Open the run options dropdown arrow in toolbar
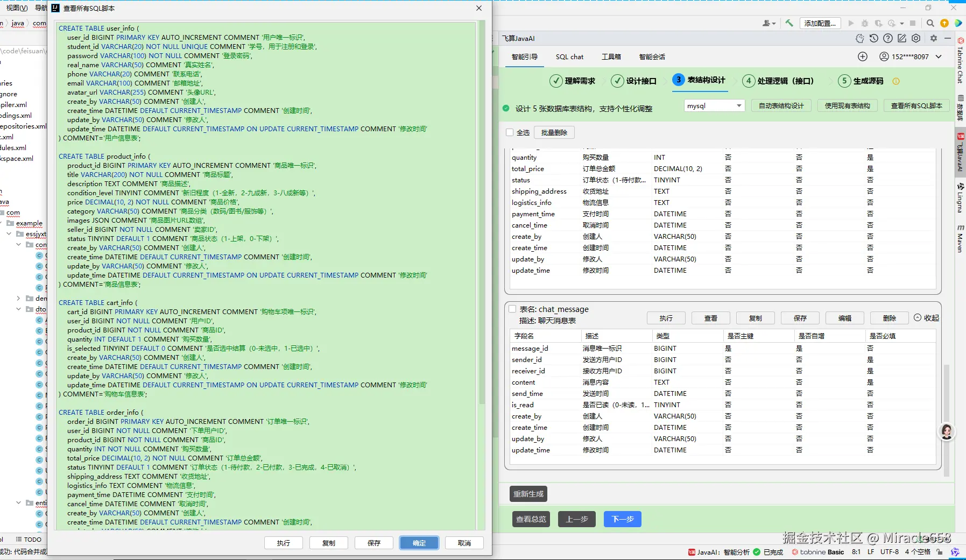Screen dimensions: 966x560 click(x=902, y=24)
